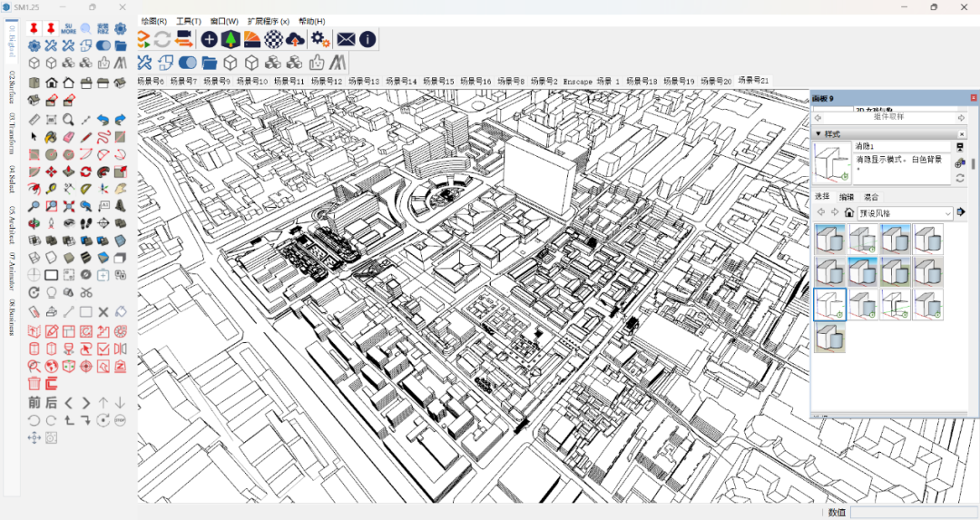Viewport: 980px width, 520px height.
Task: Click the 后 back view button
Action: pos(51,403)
